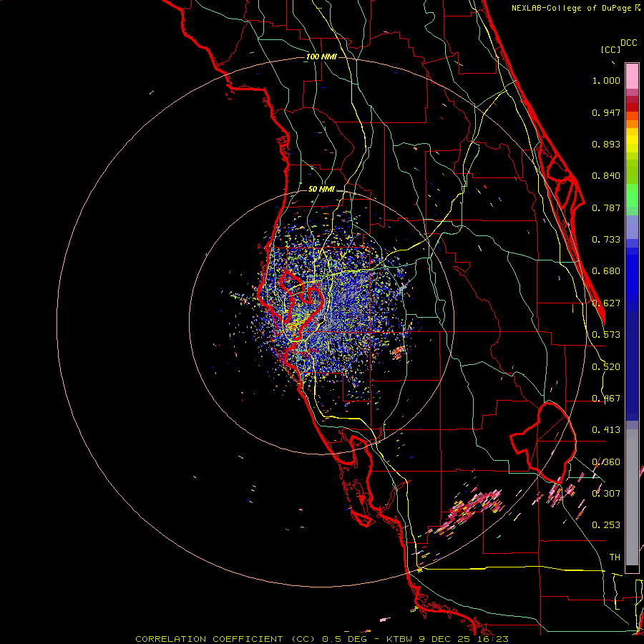The height and width of the screenshot is (644, 644).
Task: Click the 50 NMI range ring label
Action: coord(321,189)
